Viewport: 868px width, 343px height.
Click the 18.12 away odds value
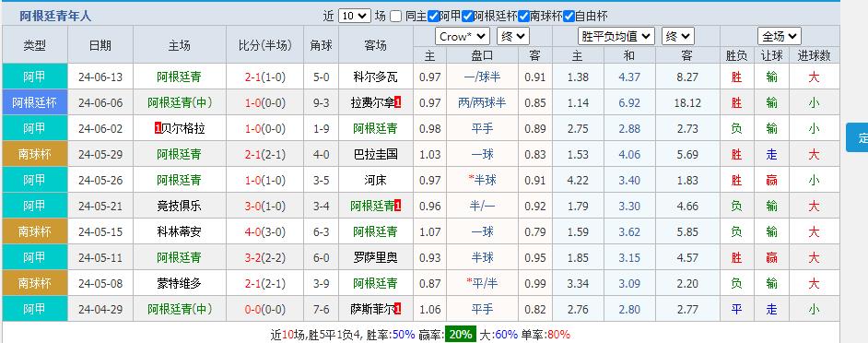(687, 103)
